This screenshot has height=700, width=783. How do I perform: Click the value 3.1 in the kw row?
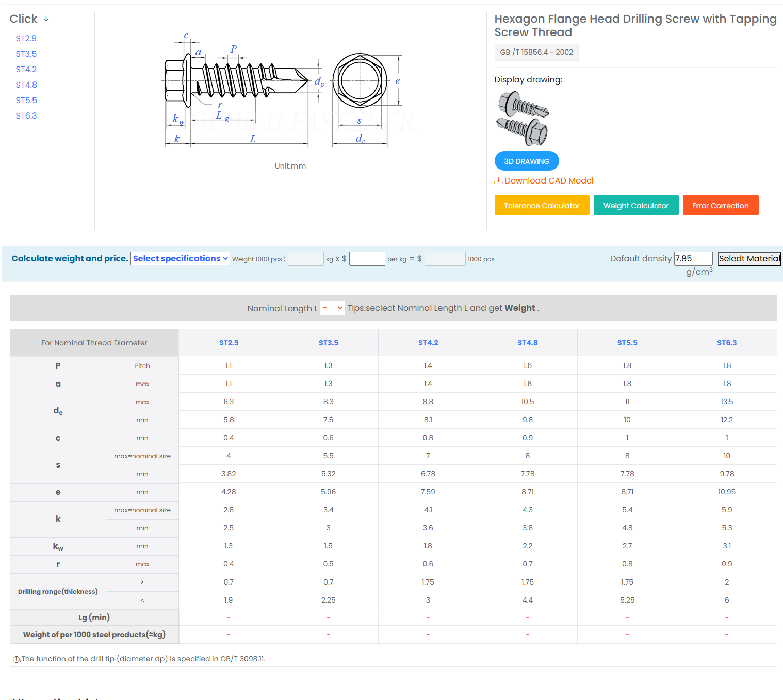coord(727,546)
